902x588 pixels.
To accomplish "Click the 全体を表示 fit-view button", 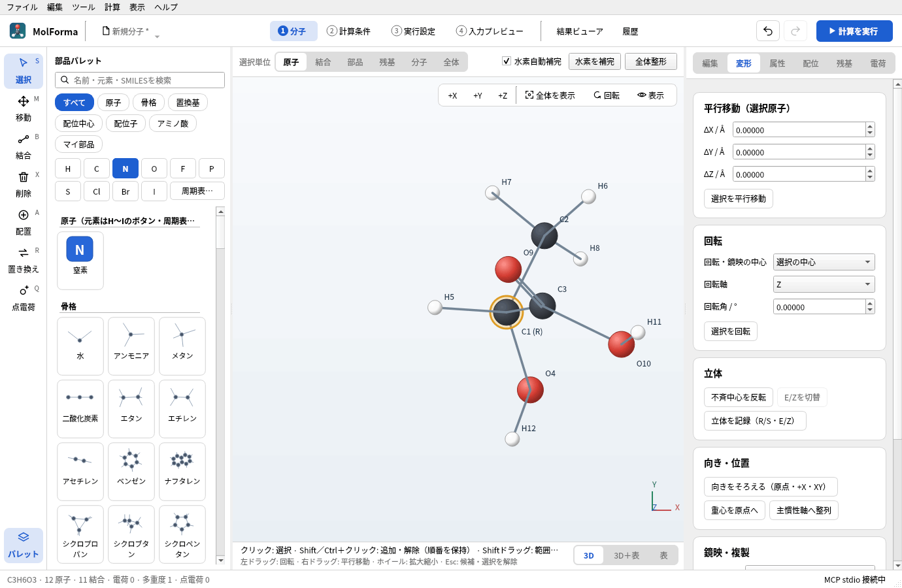I will (550, 95).
